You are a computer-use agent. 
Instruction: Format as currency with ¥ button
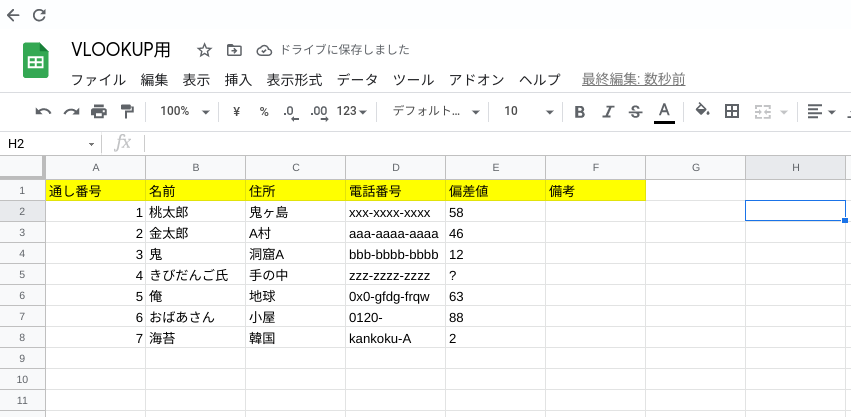point(236,112)
